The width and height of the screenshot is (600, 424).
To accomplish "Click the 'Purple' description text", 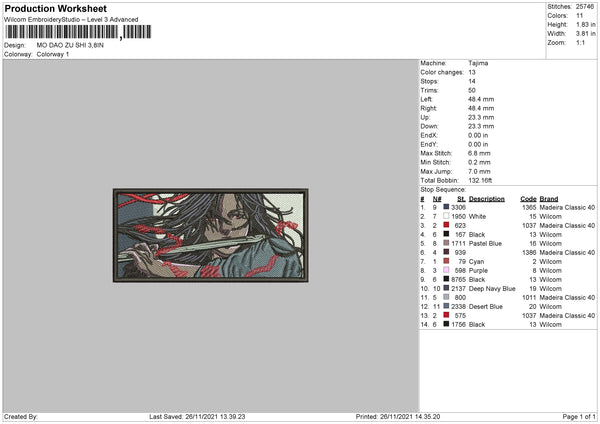I will (478, 271).
